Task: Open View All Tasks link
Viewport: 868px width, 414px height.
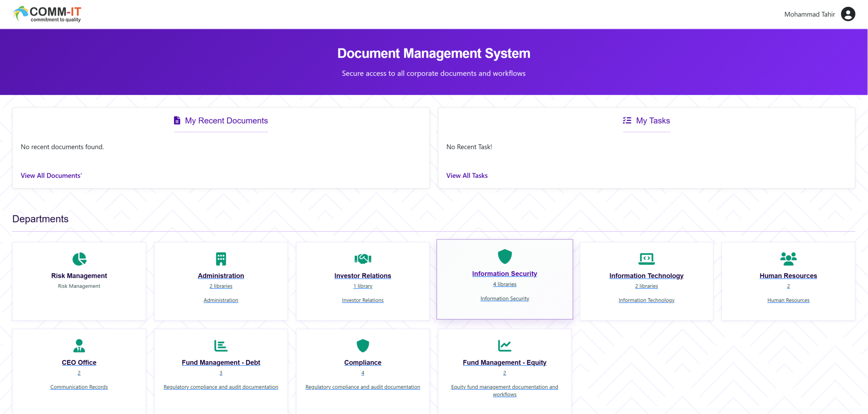Action: pos(467,176)
